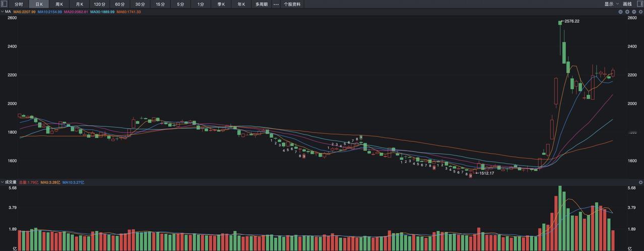Select the 30分 period tab
Viewport: 644px width, 251px height.
tap(140, 4)
